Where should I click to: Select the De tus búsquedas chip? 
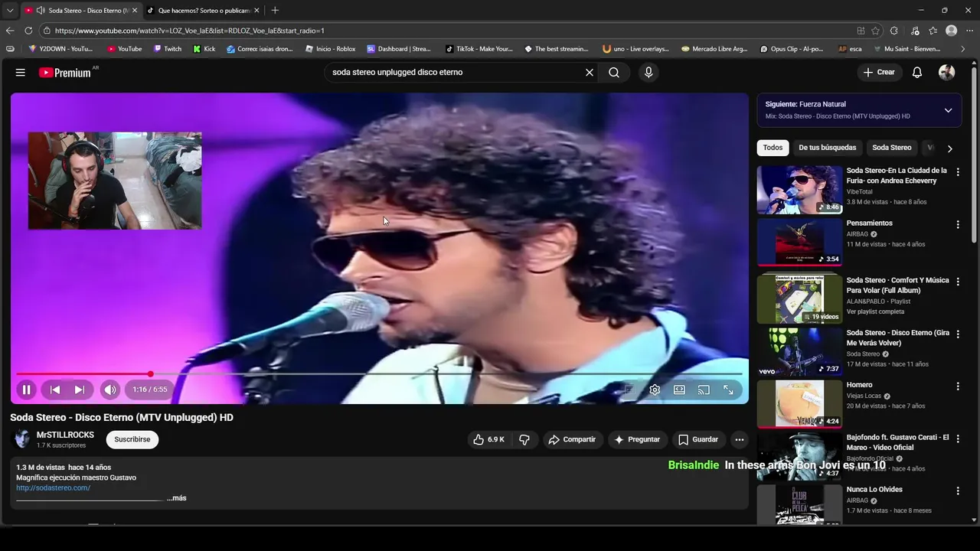(x=828, y=148)
